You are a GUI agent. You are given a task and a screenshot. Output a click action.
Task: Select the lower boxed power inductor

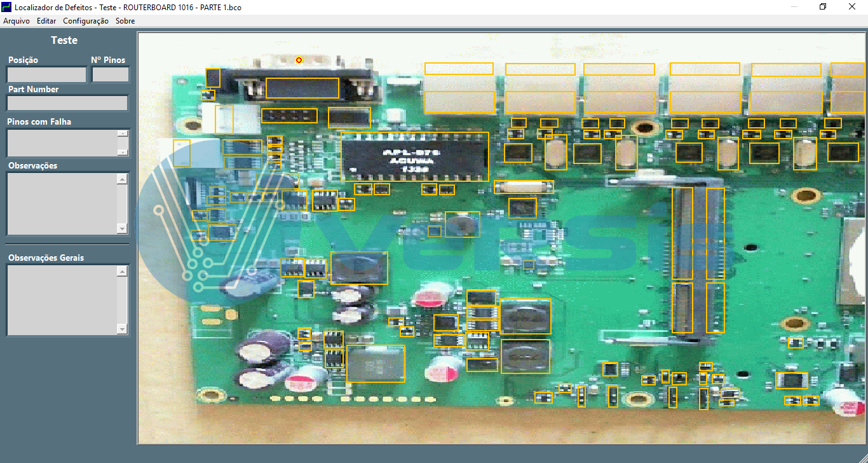[525, 356]
